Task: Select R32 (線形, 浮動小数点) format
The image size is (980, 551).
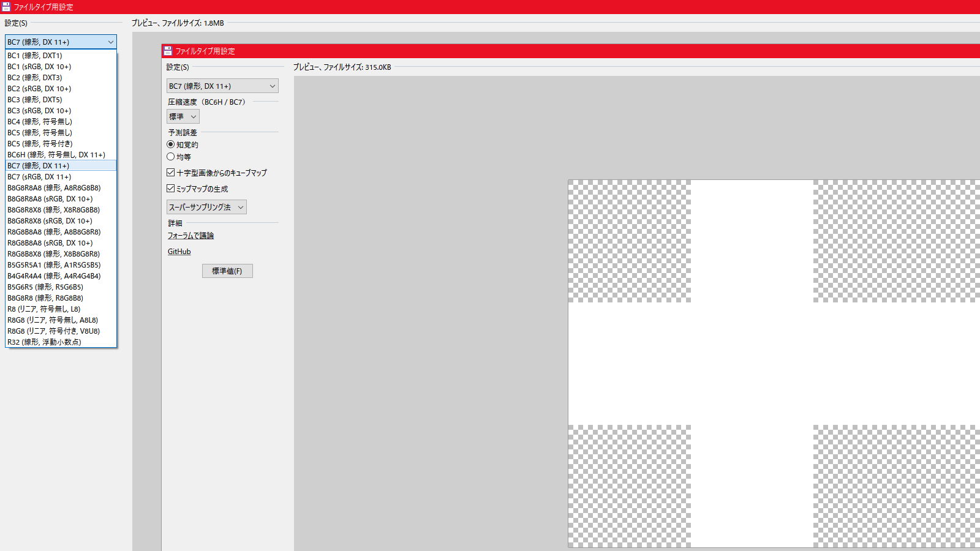Action: 61,342
